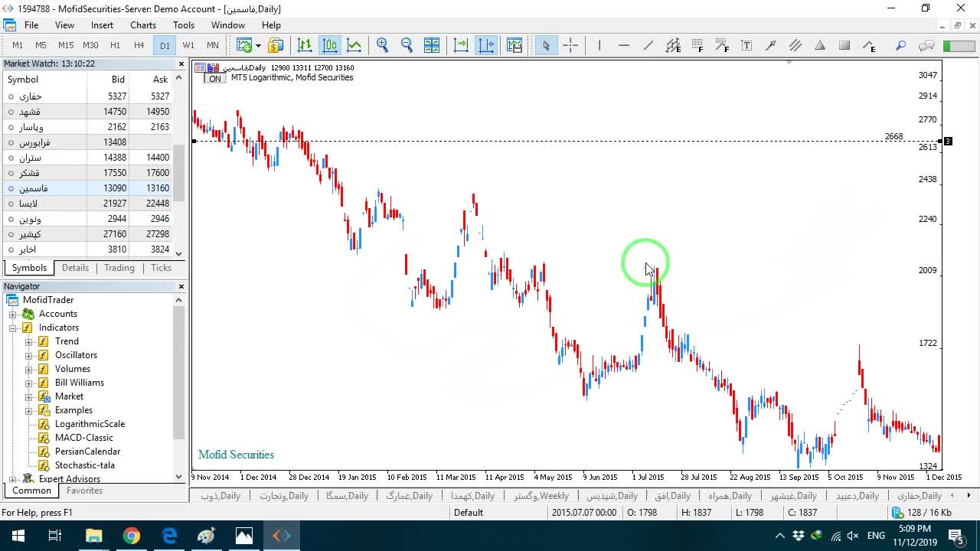Expand the Oscillators node
The image size is (980, 551).
pyautogui.click(x=29, y=355)
